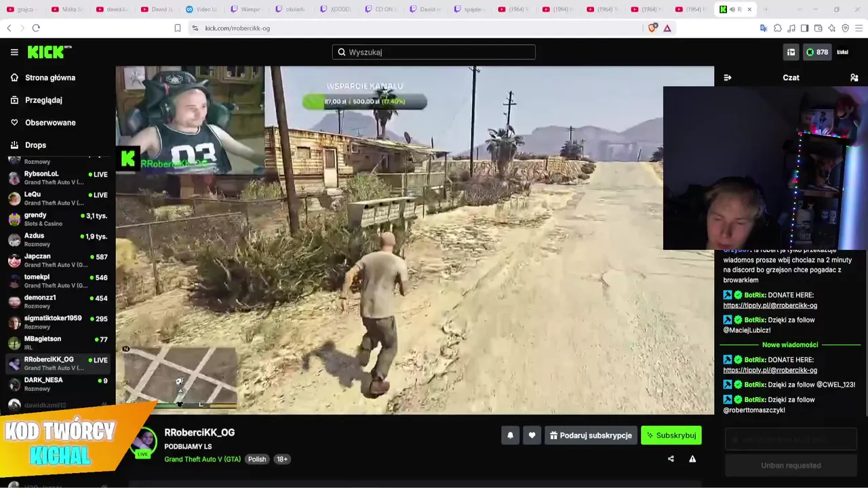Click the browser back arrow
The image size is (868, 488).
tap(9, 28)
